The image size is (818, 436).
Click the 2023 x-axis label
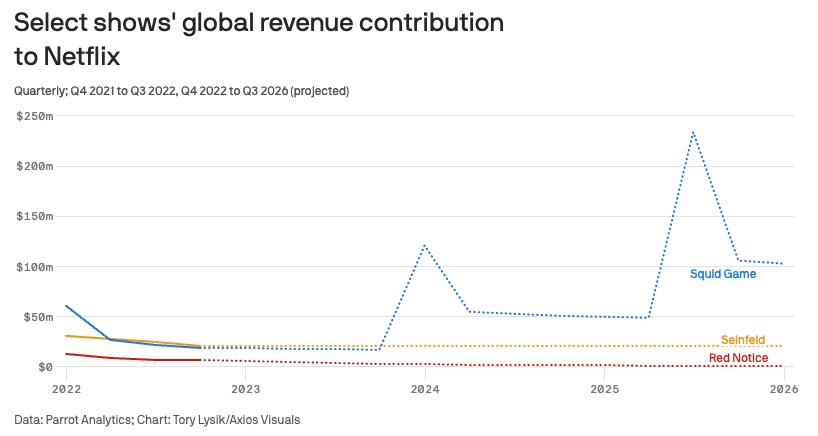245,388
